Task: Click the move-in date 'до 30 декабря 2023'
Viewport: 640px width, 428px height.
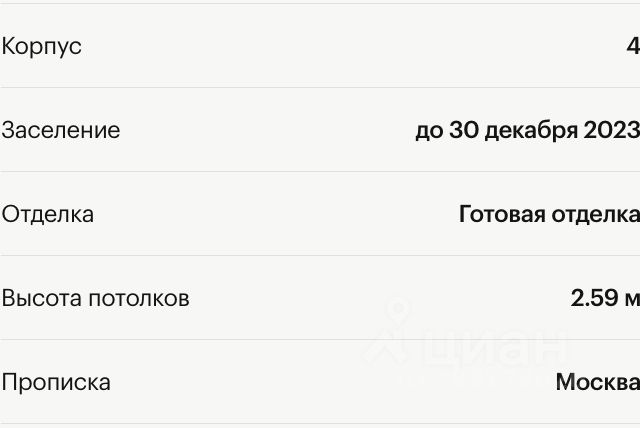Action: pyautogui.click(x=527, y=131)
